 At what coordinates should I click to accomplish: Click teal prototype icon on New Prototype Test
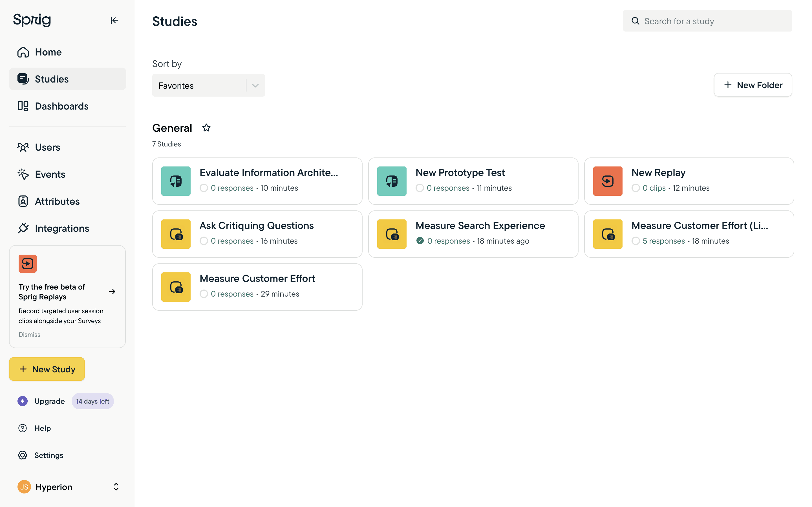392,181
